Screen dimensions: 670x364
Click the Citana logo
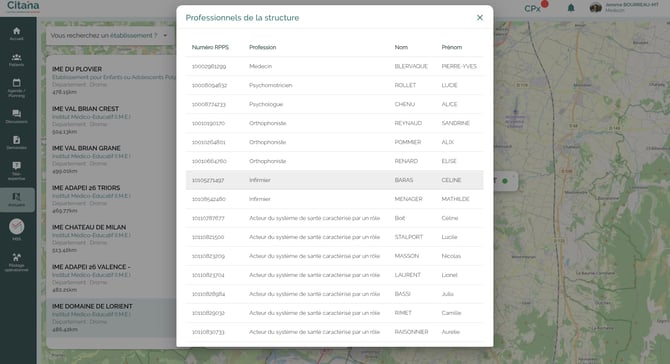[x=23, y=7]
